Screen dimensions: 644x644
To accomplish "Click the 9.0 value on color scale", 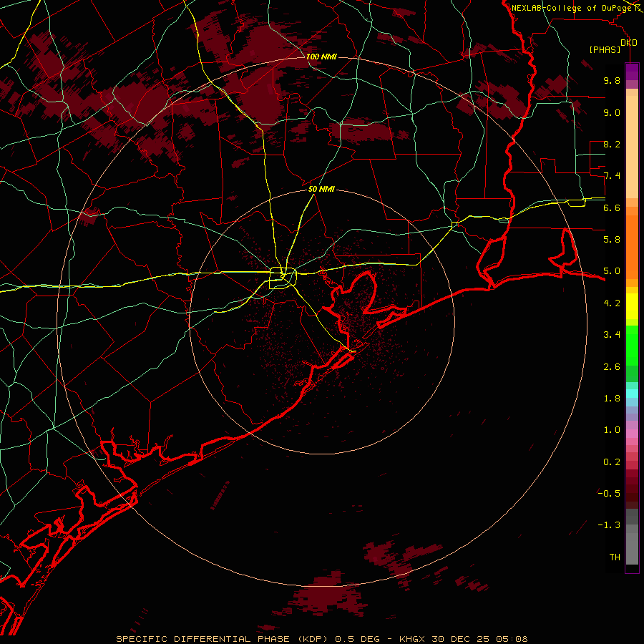I will (x=612, y=112).
